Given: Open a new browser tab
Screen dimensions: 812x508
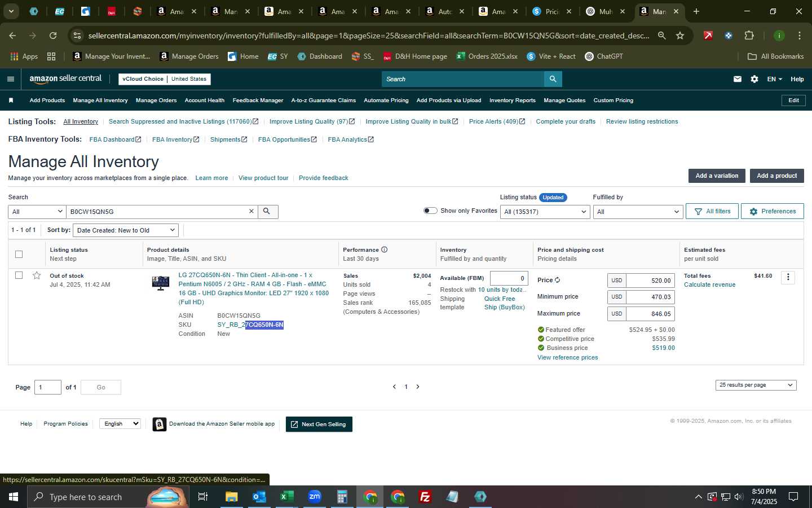Looking at the screenshot, I should pyautogui.click(x=696, y=11).
